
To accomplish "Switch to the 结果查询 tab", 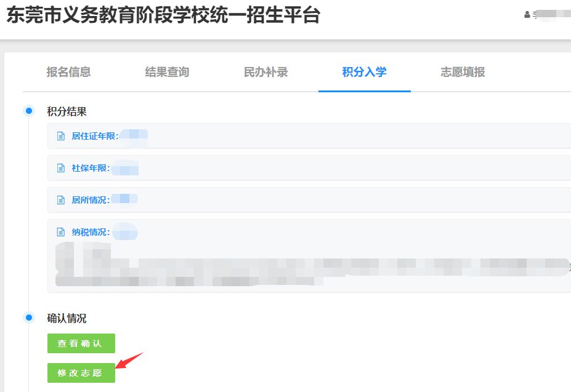I will tap(167, 72).
